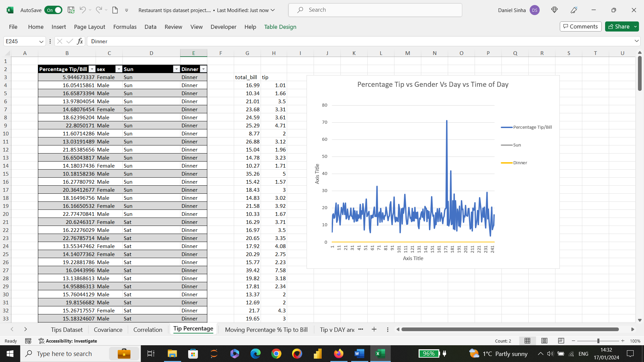Switch to Page Layout view in status bar
644x362 pixels.
click(544, 341)
